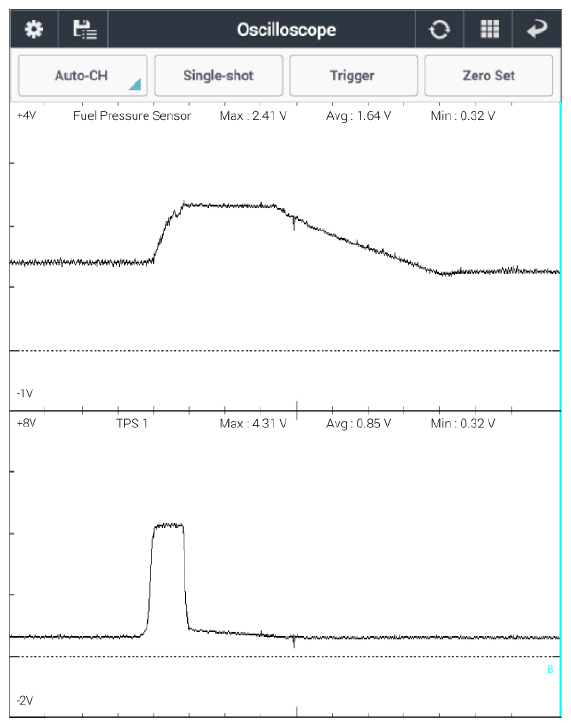Open the settings gear icon

coord(34,29)
